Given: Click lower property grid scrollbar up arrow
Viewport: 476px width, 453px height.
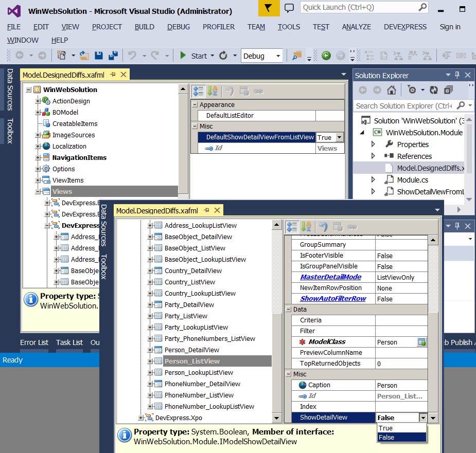Looking at the screenshot, I should [x=433, y=240].
